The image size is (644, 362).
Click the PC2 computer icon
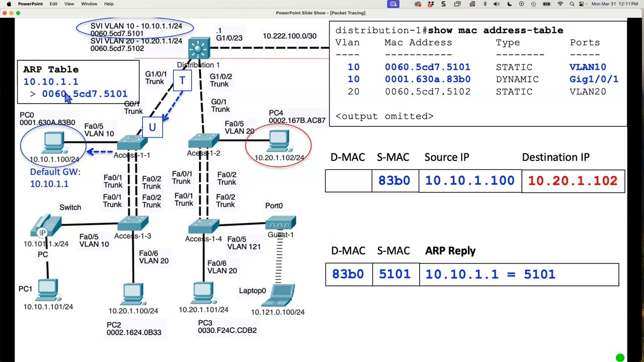click(133, 294)
